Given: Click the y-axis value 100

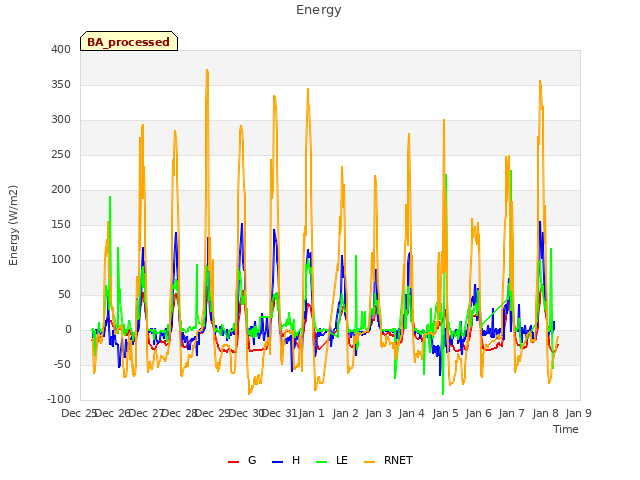Looking at the screenshot, I should [61, 260].
